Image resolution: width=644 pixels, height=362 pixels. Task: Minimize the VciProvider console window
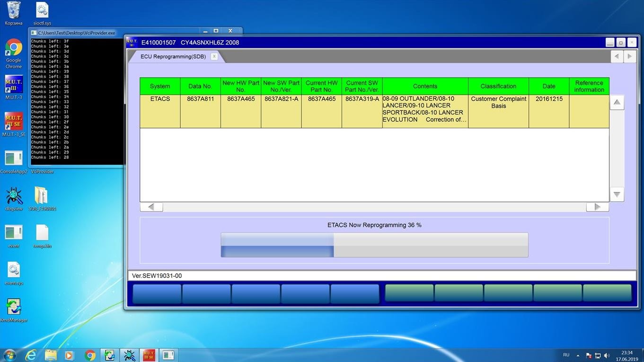[x=205, y=31]
